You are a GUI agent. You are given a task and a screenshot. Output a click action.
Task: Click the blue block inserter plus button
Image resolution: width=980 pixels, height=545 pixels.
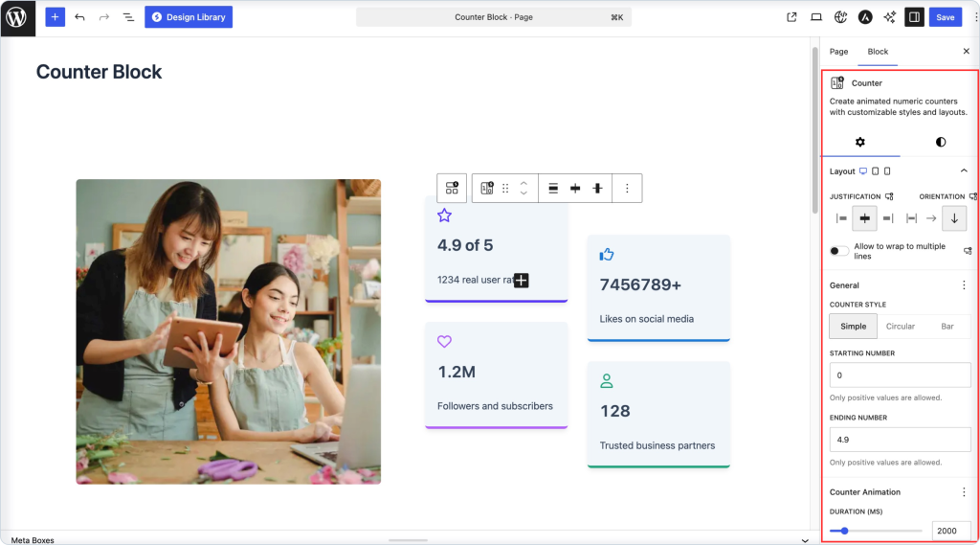click(x=55, y=17)
